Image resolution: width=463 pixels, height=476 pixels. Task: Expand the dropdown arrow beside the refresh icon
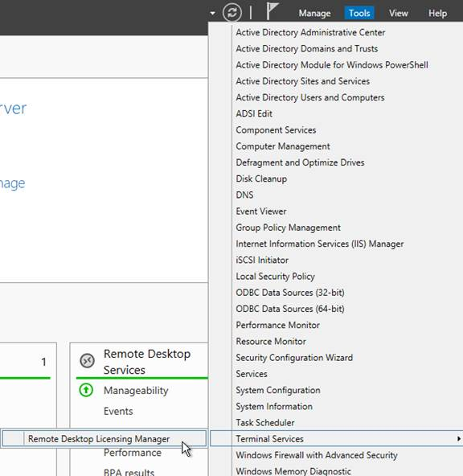[x=213, y=14]
